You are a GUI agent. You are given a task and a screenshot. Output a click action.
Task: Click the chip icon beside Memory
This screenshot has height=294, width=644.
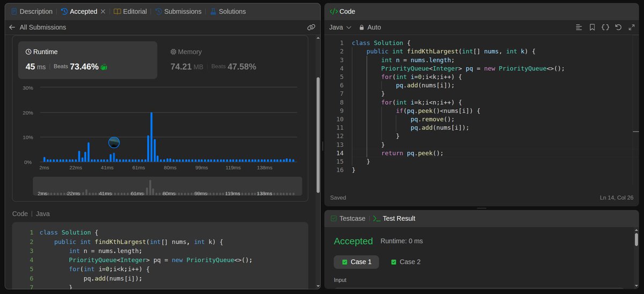[173, 52]
